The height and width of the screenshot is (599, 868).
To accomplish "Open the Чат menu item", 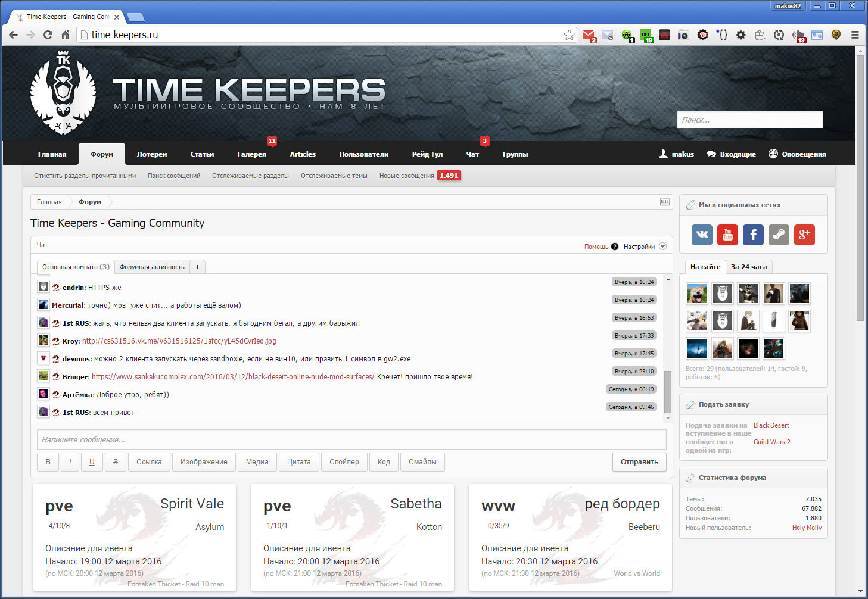I will point(472,154).
